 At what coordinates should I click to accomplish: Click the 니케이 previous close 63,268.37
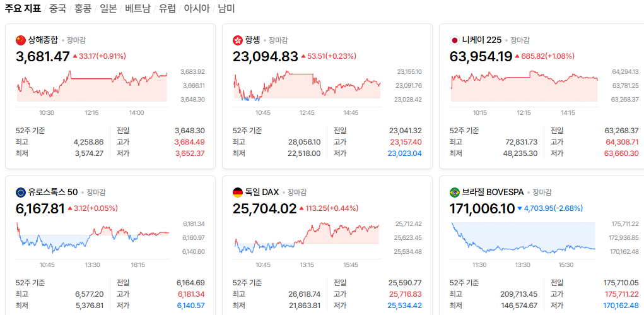(x=622, y=131)
